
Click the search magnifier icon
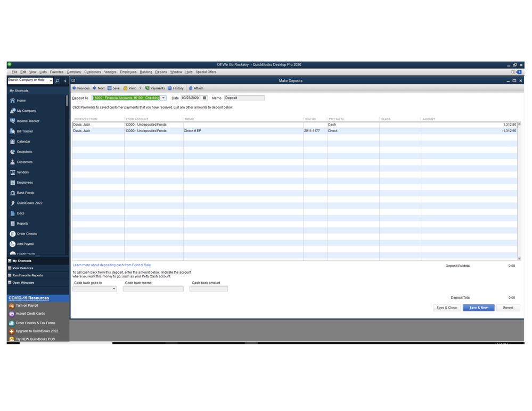[x=58, y=81]
